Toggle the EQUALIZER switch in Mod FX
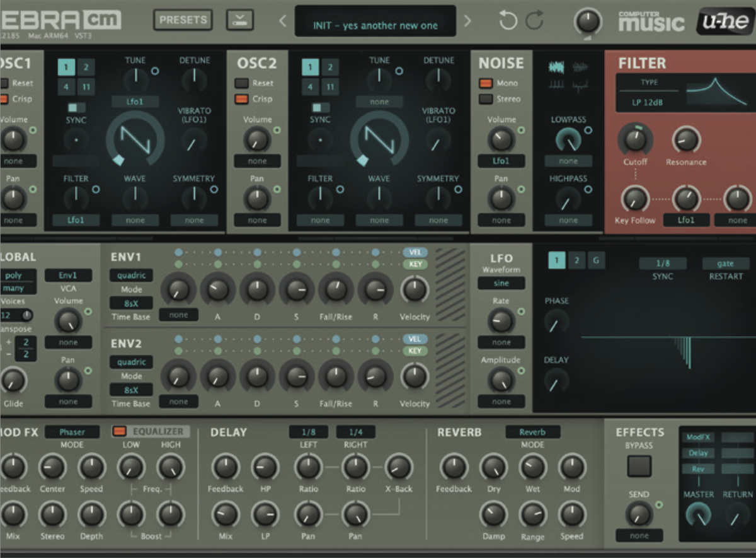Viewport: 756px width, 558px height. click(x=119, y=432)
